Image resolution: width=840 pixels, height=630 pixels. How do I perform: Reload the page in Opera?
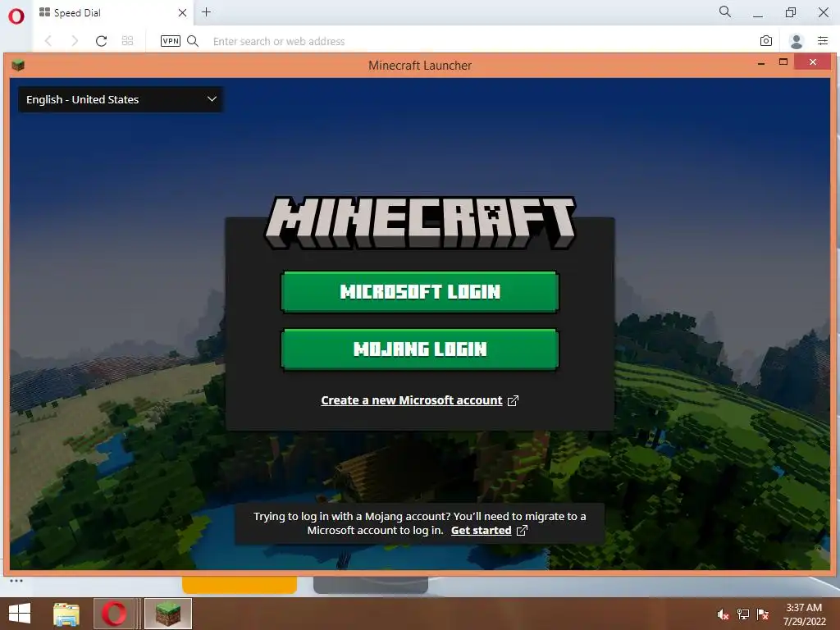point(101,41)
